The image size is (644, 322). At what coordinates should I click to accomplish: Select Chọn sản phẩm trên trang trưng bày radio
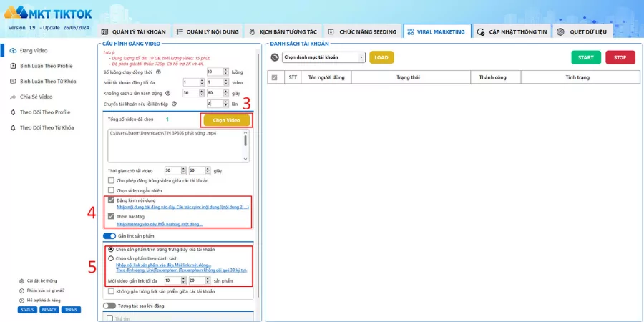110,249
